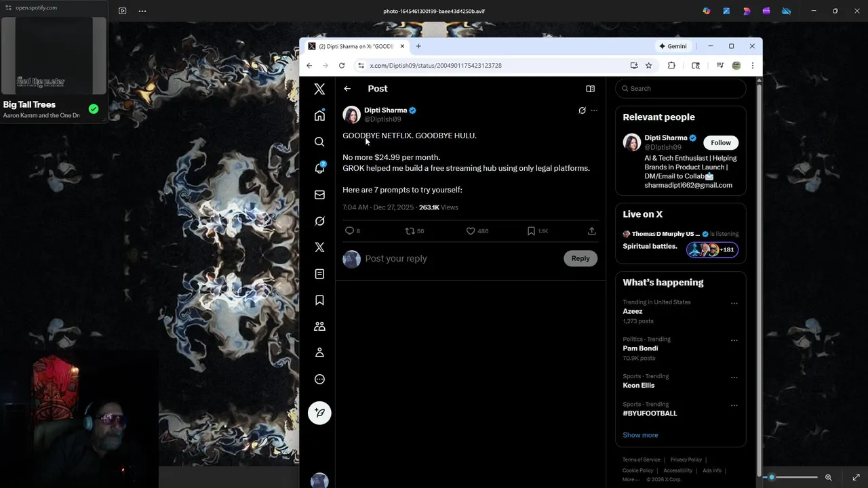868x488 pixels.
Task: Open options for #BYUFOOTBALL trend
Action: (x=734, y=405)
